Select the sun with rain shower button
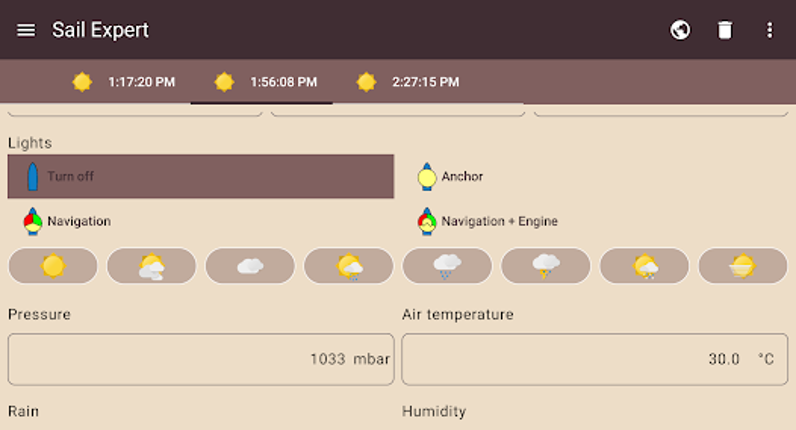 pyautogui.click(x=349, y=266)
